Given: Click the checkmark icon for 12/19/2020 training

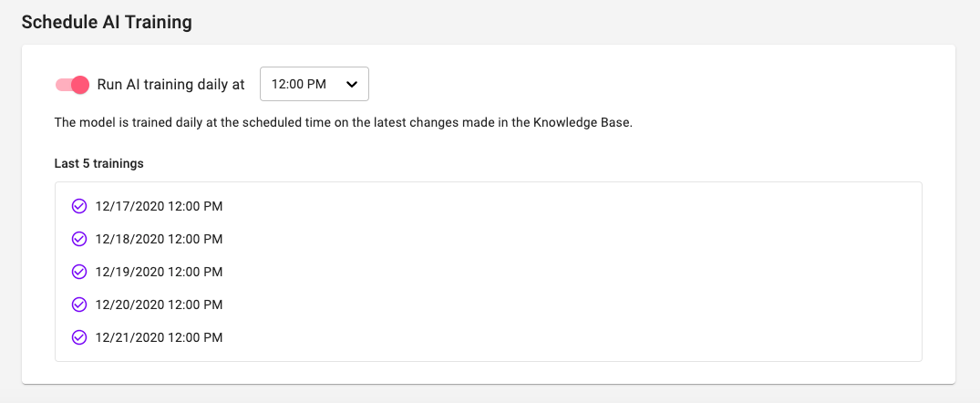Looking at the screenshot, I should coord(78,272).
